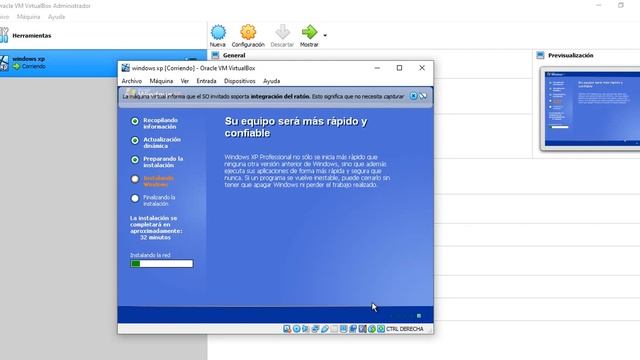Minimize the VirtualBox Administrador main window
The height and width of the screenshot is (360, 640).
point(599,5)
